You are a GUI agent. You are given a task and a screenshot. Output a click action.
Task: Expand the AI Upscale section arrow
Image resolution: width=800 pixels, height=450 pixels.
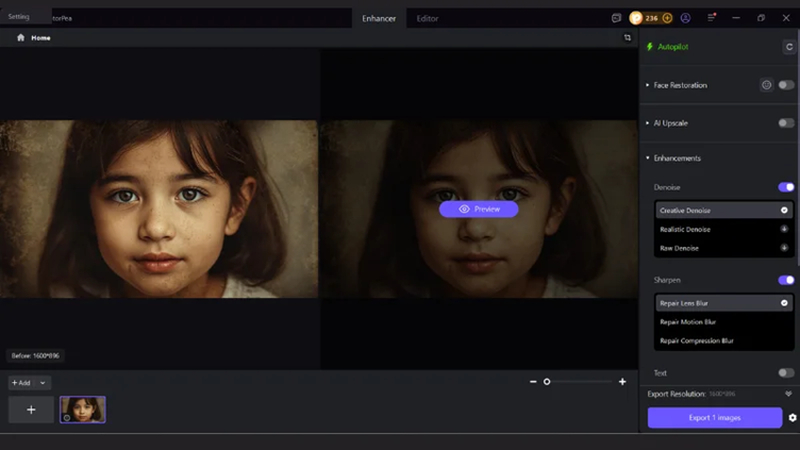coord(647,123)
